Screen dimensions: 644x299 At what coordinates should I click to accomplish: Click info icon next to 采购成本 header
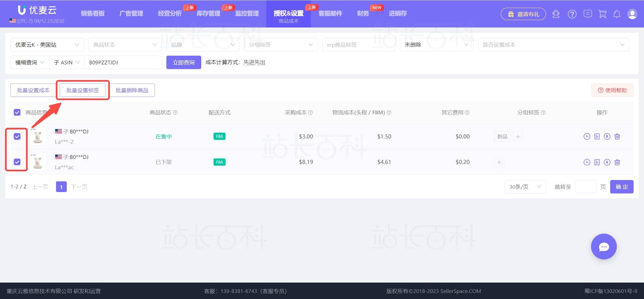point(310,113)
